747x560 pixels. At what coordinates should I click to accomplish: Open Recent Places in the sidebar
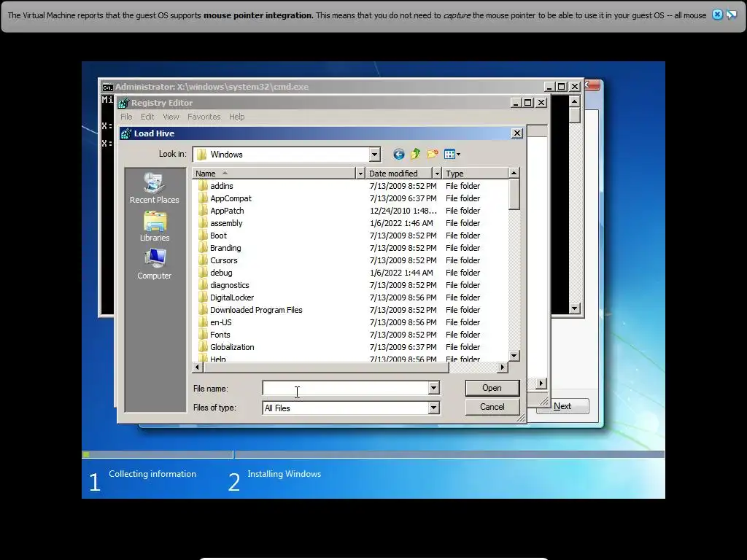pos(155,188)
